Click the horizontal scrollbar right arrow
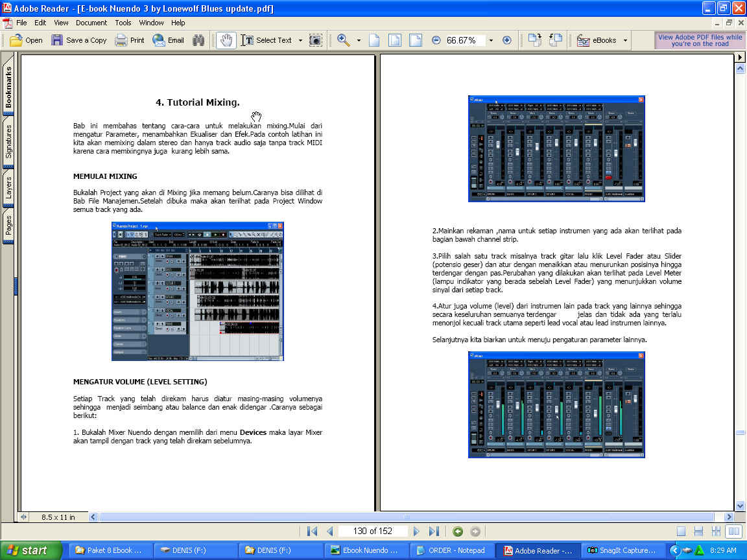Image resolution: width=747 pixels, height=560 pixels. [729, 517]
